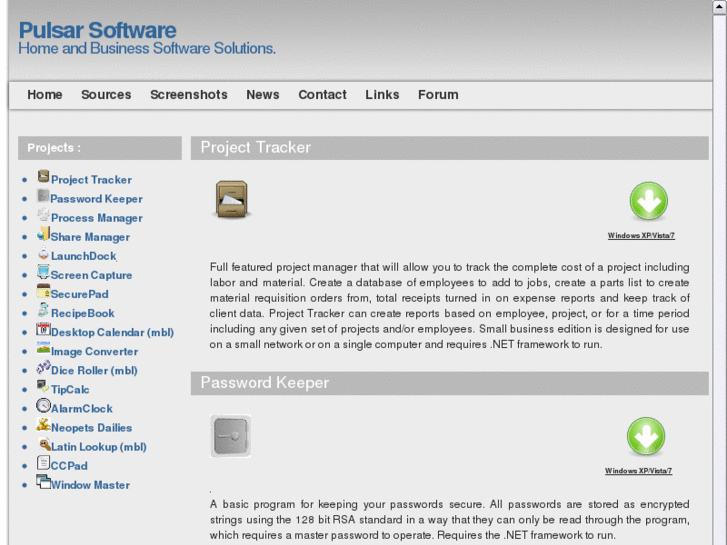This screenshot has width=727, height=545.
Task: Click the RecipeBook sidebar icon
Action: point(44,310)
